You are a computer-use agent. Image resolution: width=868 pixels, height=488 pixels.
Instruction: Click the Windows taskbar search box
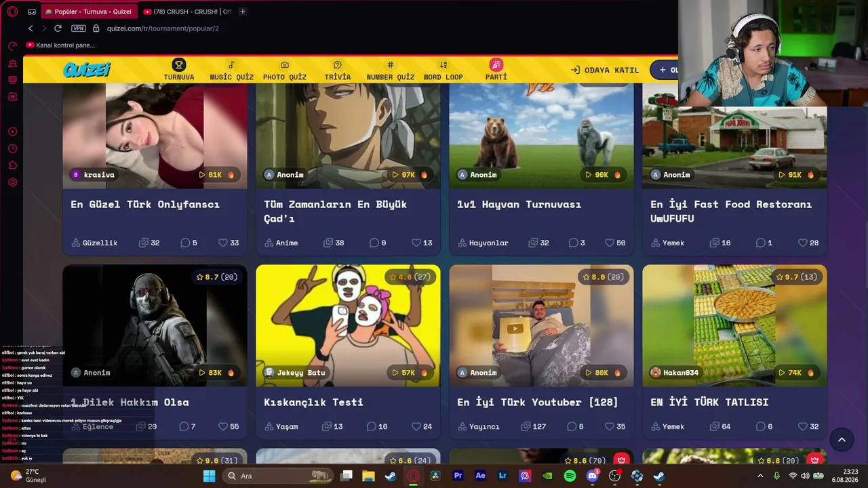click(279, 476)
